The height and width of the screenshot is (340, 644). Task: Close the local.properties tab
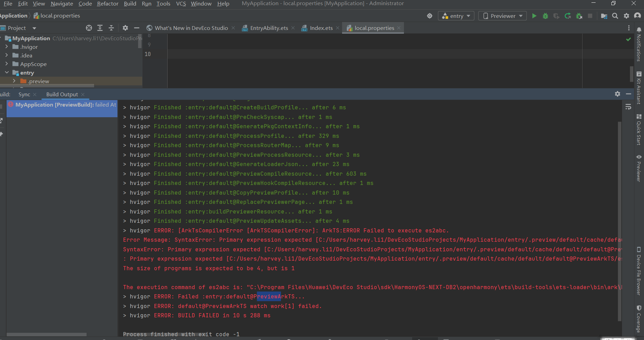pos(399,28)
